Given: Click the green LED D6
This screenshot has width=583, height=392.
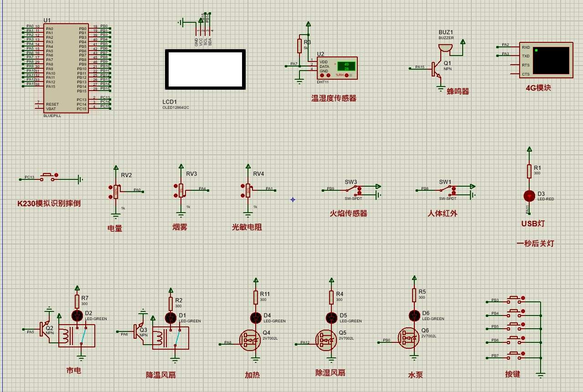Looking at the screenshot, I should (414, 315).
